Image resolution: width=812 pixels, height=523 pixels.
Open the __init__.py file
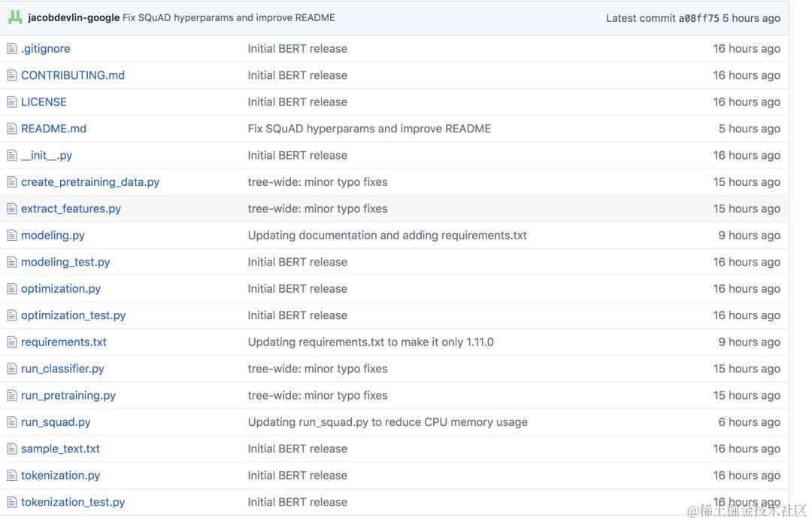click(x=47, y=156)
